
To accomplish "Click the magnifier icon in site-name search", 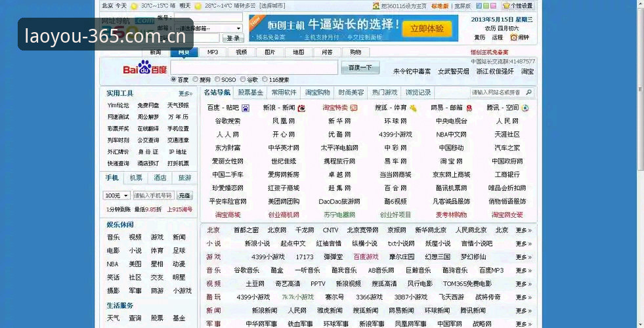I will click(528, 92).
